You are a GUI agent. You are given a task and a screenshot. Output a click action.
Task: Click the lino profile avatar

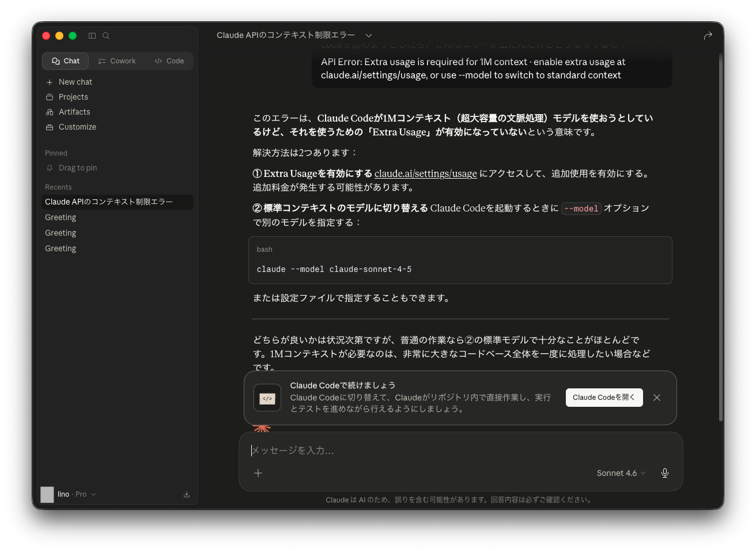point(47,494)
